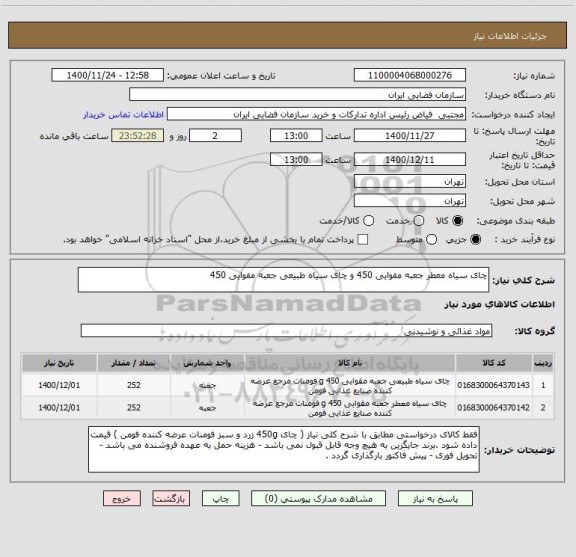Click the goods group field مواد غذائی و نوشیدنی
The image size is (576, 557).
coord(286,331)
